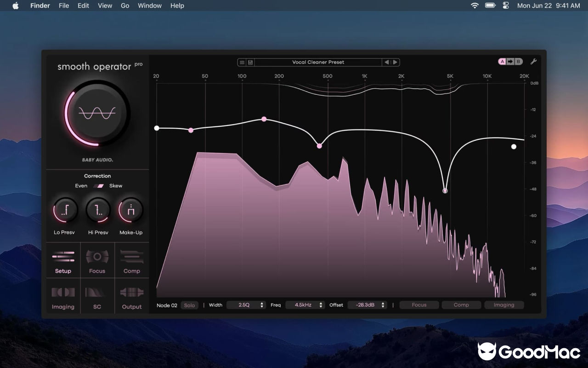This screenshot has width=588, height=368.
Task: Click the Width value field 2.5Q
Action: tap(246, 305)
